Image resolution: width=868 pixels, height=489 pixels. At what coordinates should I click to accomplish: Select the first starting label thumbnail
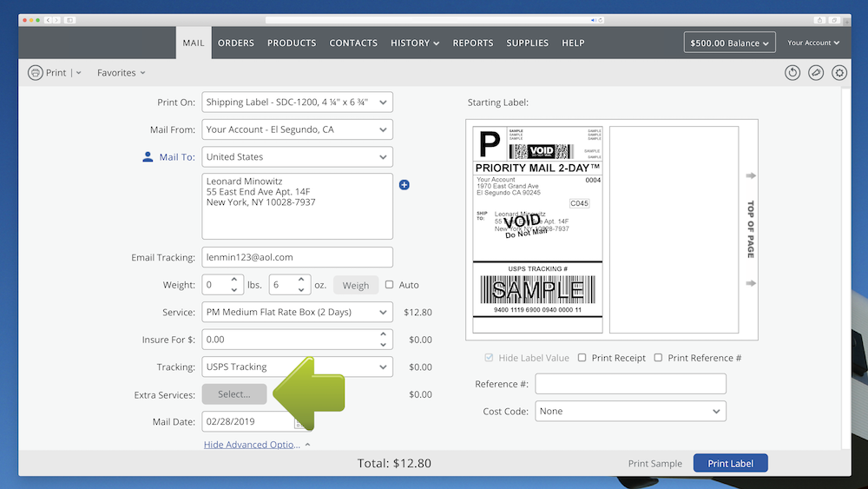pyautogui.click(x=537, y=229)
